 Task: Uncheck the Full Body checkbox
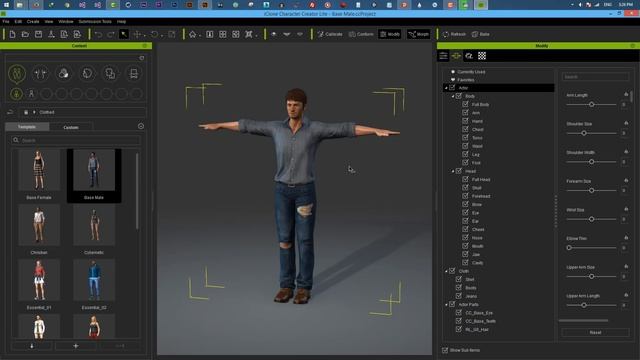[x=465, y=104]
